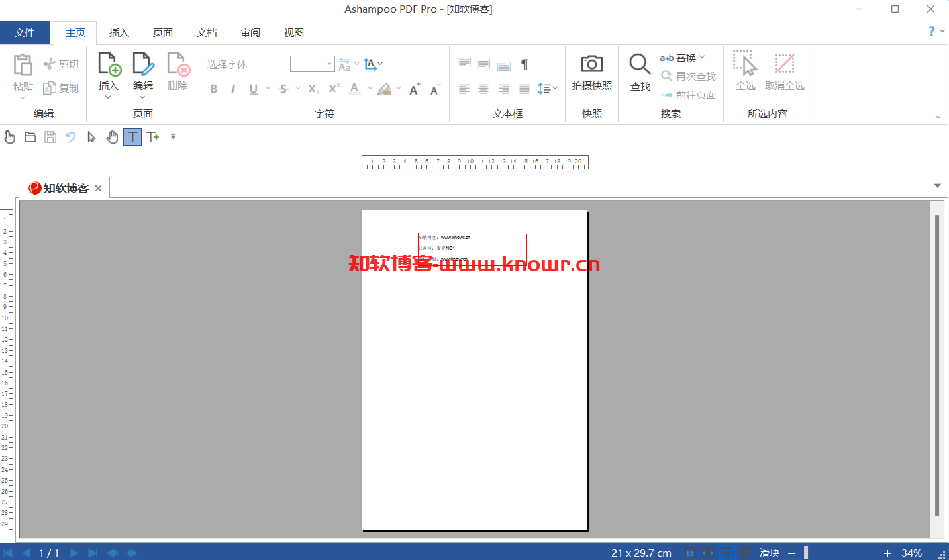949x560 pixels.
Task: Open underline style dropdown arrow
Action: pyautogui.click(x=268, y=88)
